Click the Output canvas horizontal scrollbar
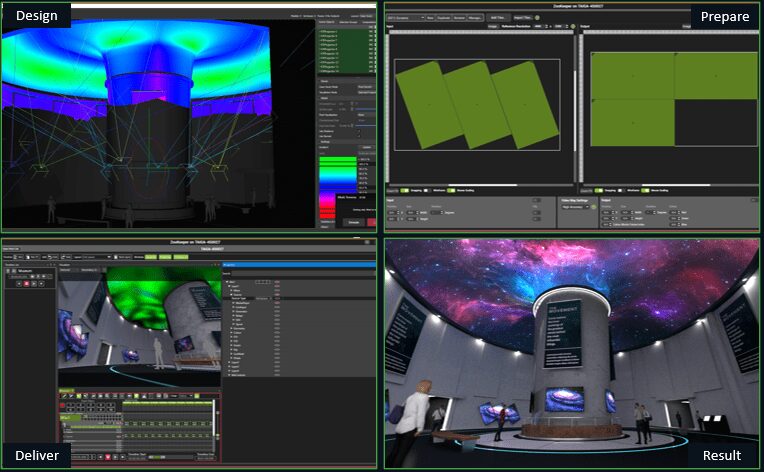The width and height of the screenshot is (764, 472). tap(675, 185)
